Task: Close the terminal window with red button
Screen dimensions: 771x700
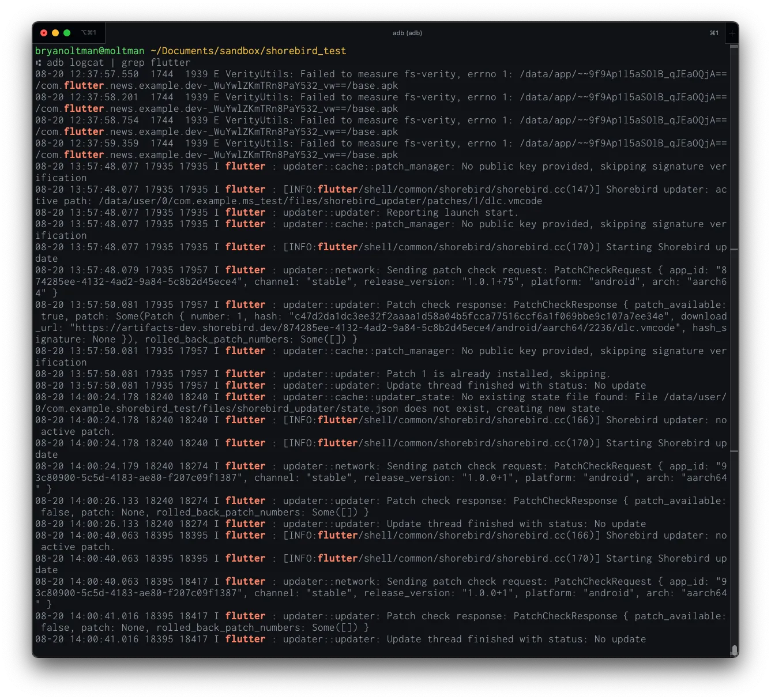Action: pos(44,33)
